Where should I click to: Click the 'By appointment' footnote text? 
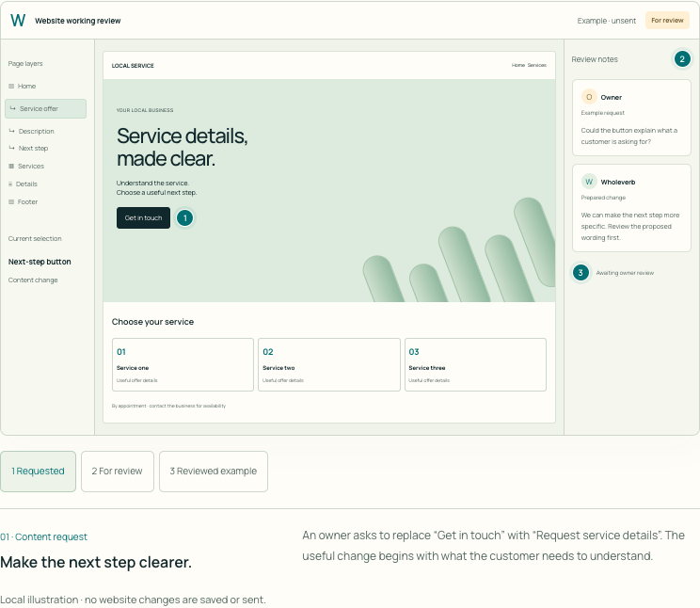click(x=168, y=406)
